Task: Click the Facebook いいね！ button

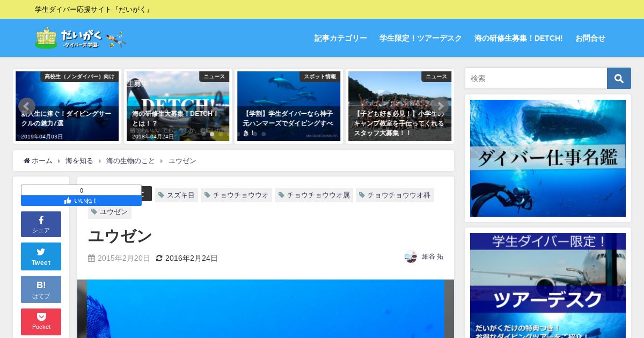Action: point(81,201)
